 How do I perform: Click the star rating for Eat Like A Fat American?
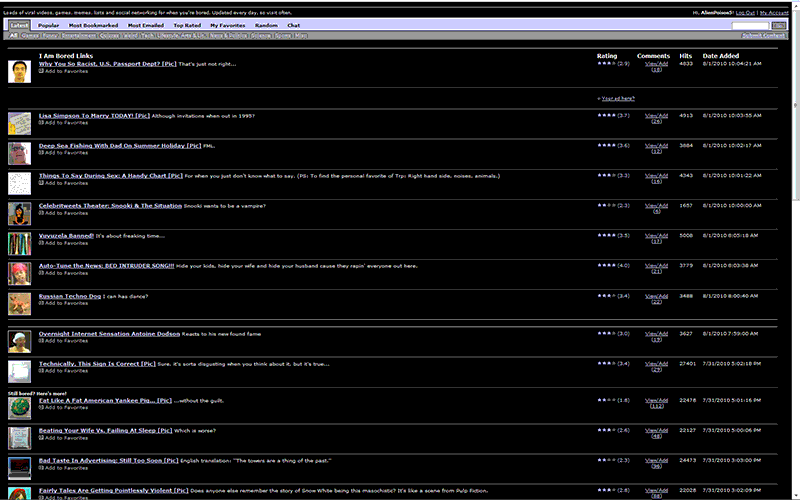click(607, 400)
